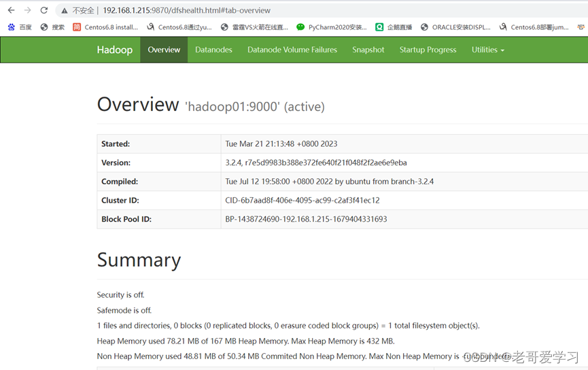Image resolution: width=588 pixels, height=370 pixels.
Task: Click the browser forward arrow
Action: click(28, 10)
